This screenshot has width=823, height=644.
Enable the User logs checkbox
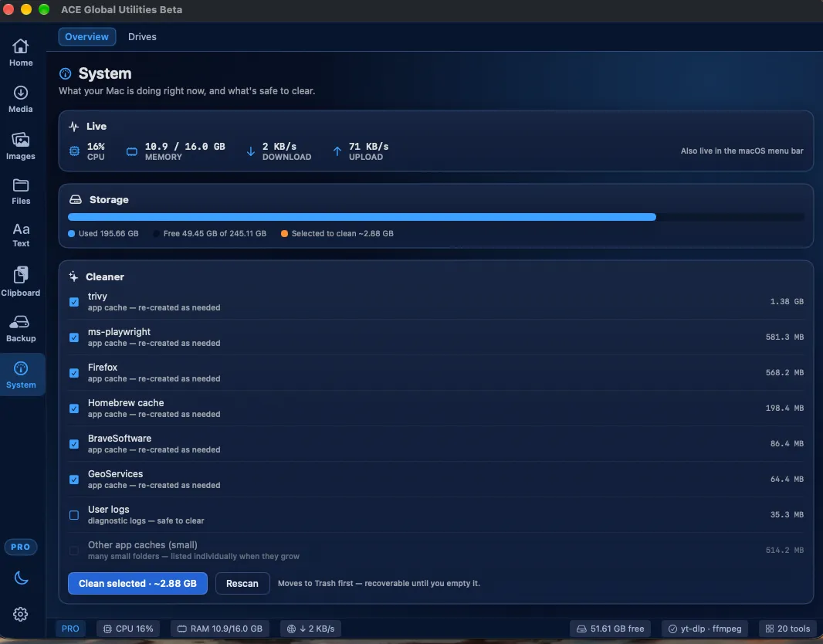click(74, 515)
